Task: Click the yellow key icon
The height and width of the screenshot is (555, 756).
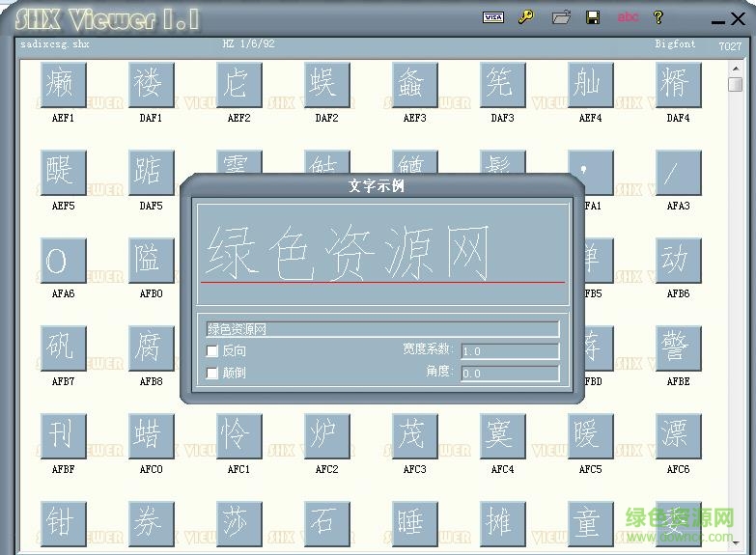Action: [x=525, y=17]
